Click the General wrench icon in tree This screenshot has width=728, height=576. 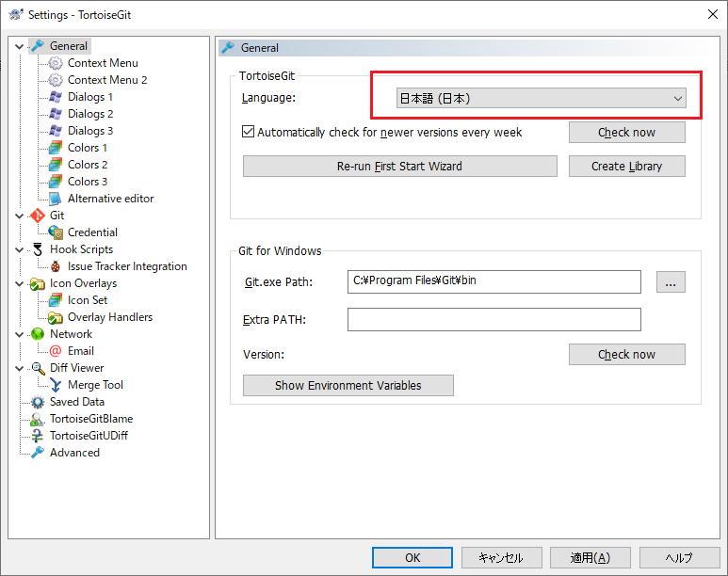tap(38, 46)
